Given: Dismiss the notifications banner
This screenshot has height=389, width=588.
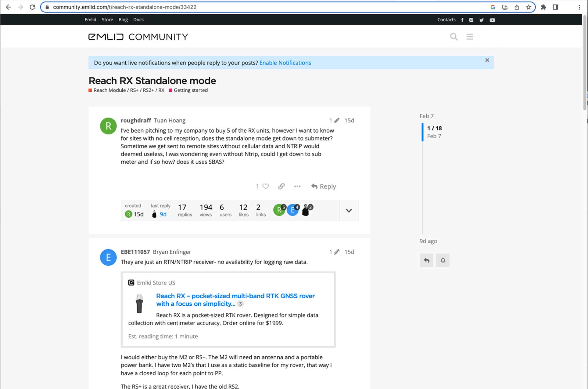Looking at the screenshot, I should pyautogui.click(x=487, y=60).
